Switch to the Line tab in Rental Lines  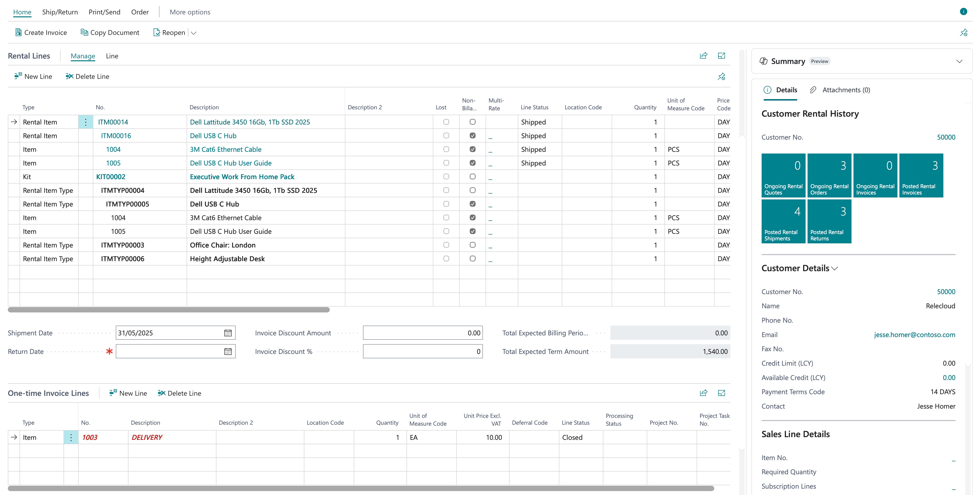click(112, 56)
